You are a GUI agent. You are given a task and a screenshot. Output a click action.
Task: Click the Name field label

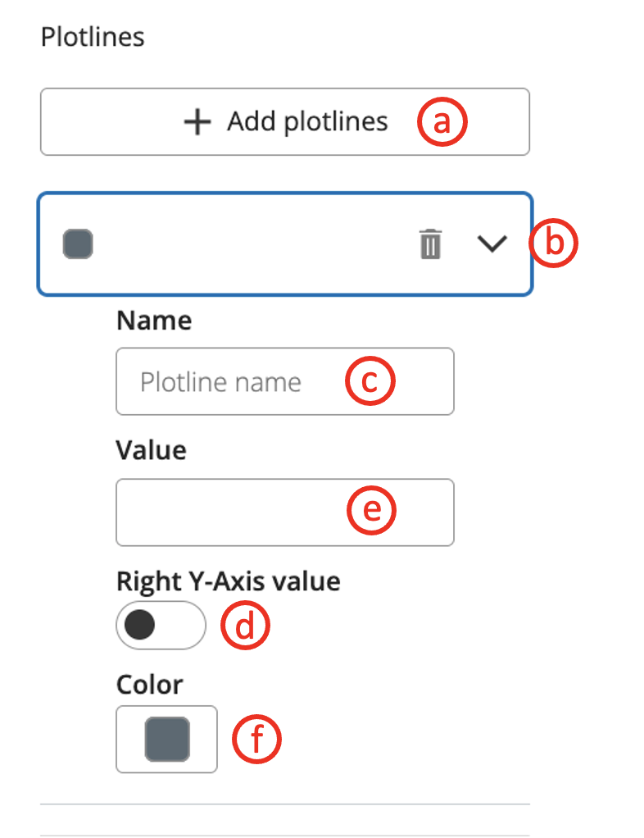click(x=154, y=320)
